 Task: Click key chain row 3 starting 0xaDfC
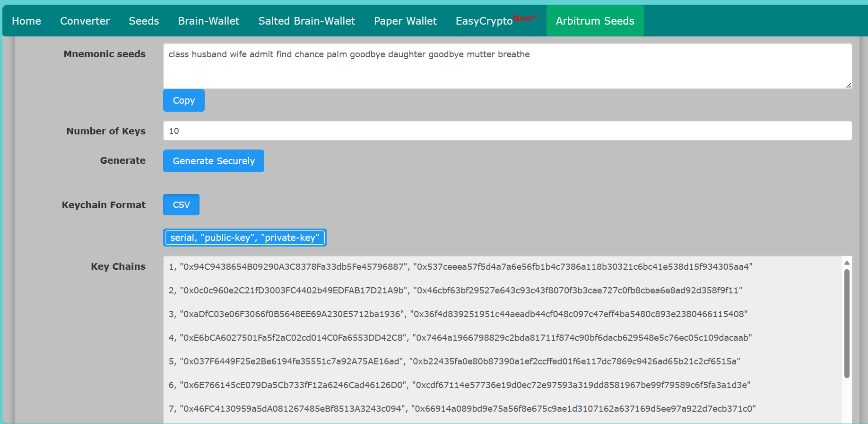point(458,314)
